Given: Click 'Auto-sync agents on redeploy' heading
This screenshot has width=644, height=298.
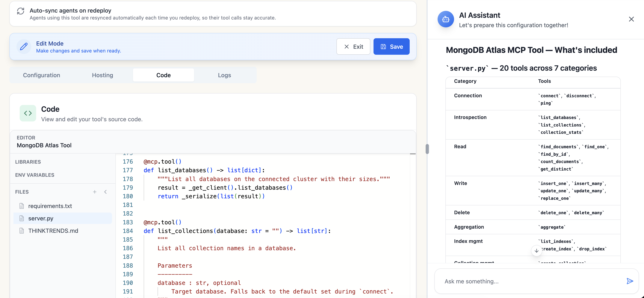Looking at the screenshot, I should [70, 10].
